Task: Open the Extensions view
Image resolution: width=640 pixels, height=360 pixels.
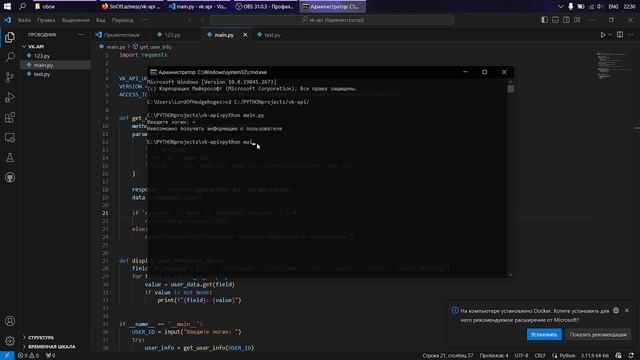Action: 10,118
